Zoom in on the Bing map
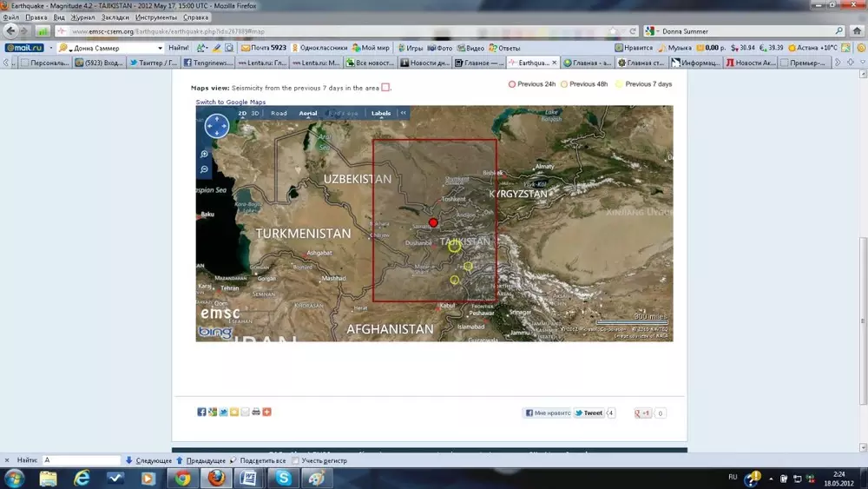 coord(204,155)
